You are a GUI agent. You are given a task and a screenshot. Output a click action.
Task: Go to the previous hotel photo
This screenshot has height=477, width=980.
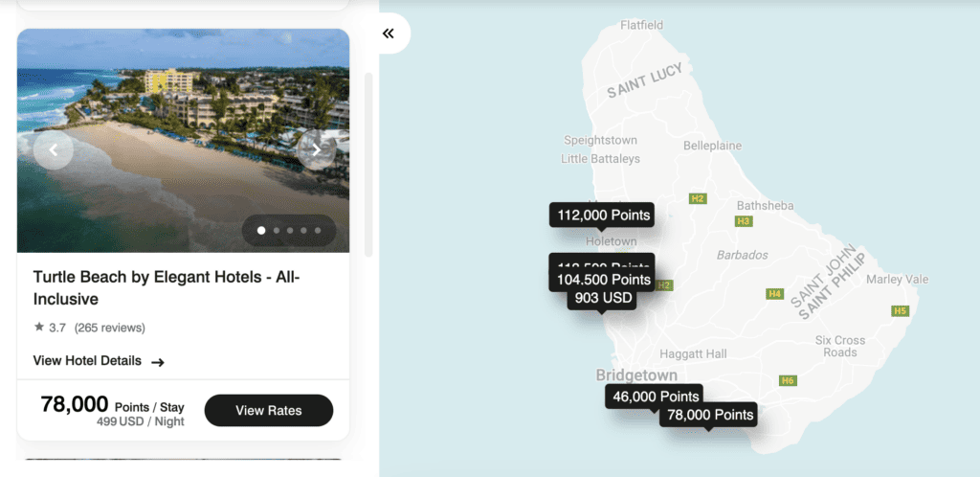[54, 149]
